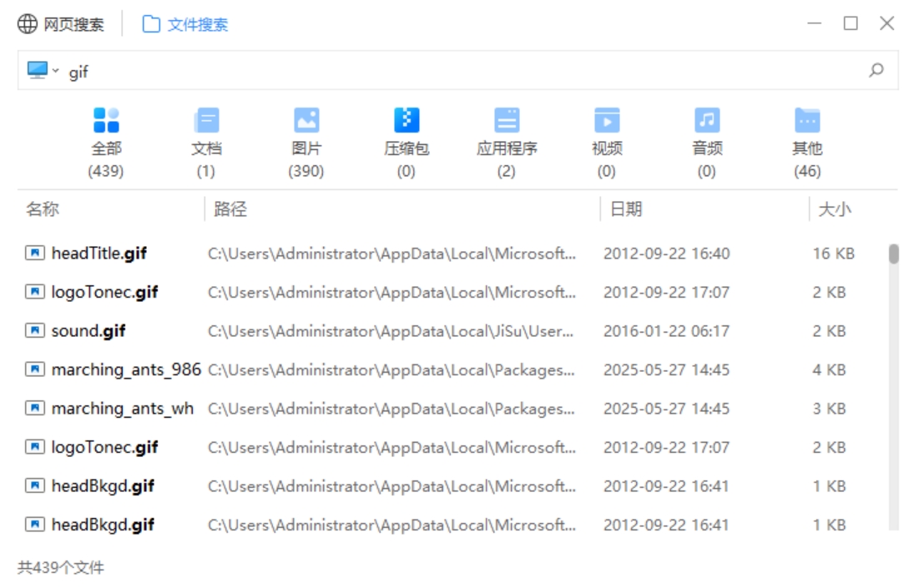Click the icon beside marching_ants_986
Image resolution: width=914 pixels, height=588 pixels.
tap(35, 369)
